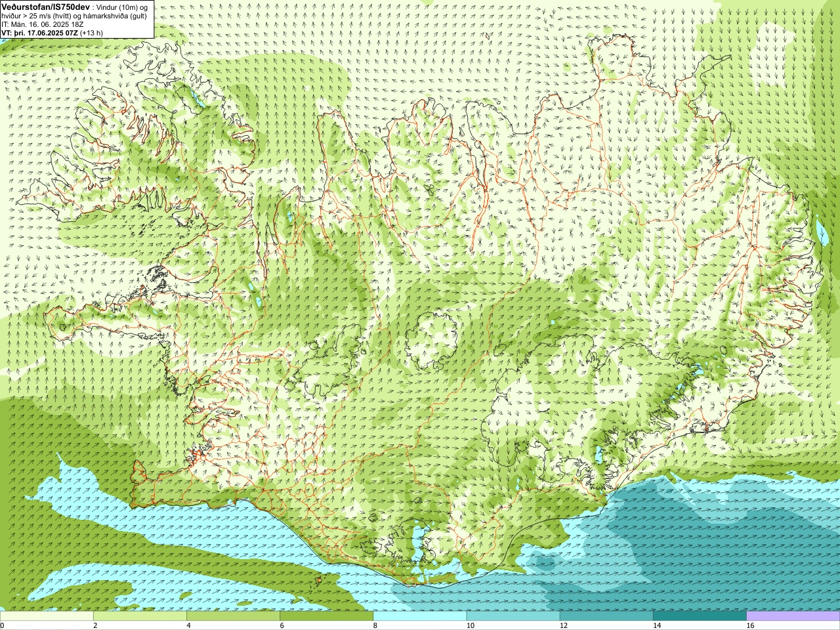Click the light green 2–4 m/s legend swatch
The image size is (840, 630).
pos(140,616)
